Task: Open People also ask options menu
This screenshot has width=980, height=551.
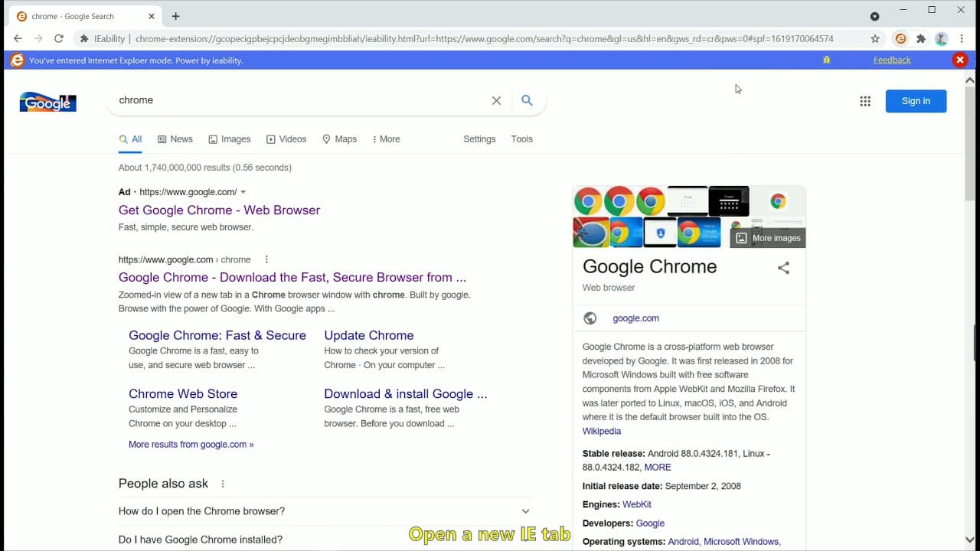Action: click(x=223, y=484)
